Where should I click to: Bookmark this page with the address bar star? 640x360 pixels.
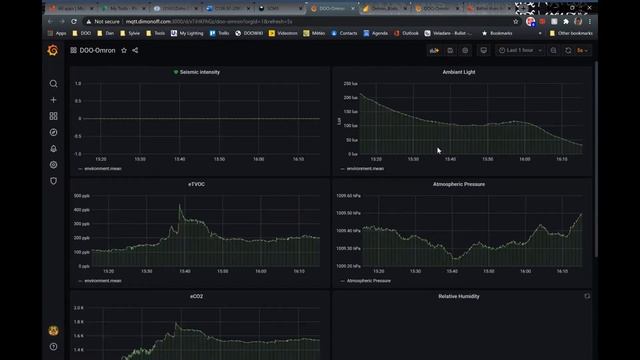pos(516,21)
